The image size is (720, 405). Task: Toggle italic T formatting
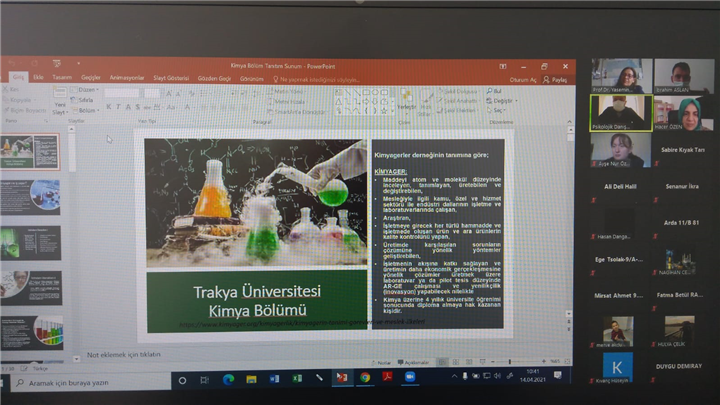coord(118,107)
